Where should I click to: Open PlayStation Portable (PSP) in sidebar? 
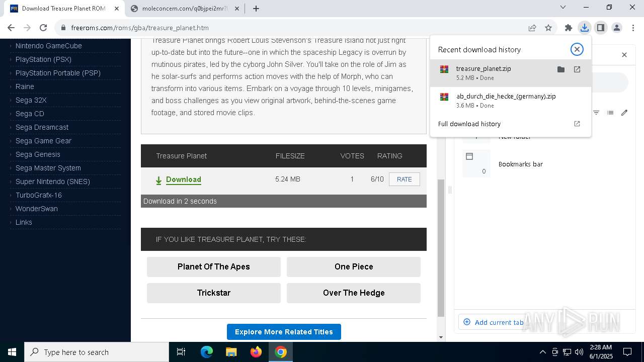coord(58,73)
